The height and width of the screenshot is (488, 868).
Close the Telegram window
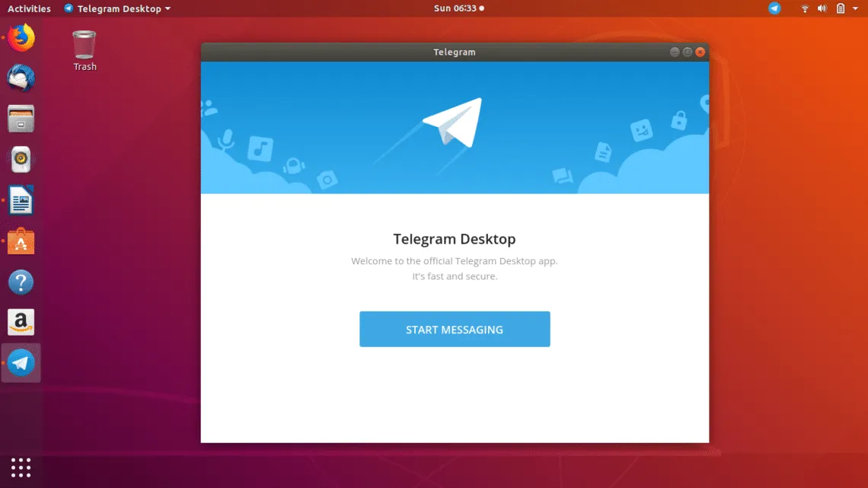[x=700, y=52]
